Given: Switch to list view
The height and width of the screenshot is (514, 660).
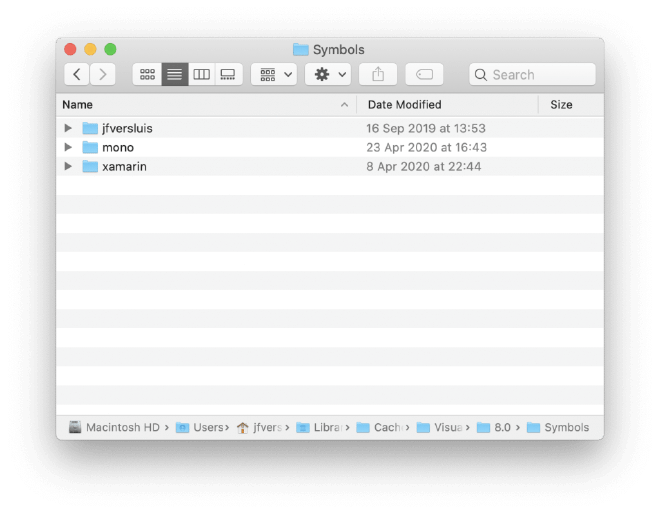Looking at the screenshot, I should click(175, 75).
